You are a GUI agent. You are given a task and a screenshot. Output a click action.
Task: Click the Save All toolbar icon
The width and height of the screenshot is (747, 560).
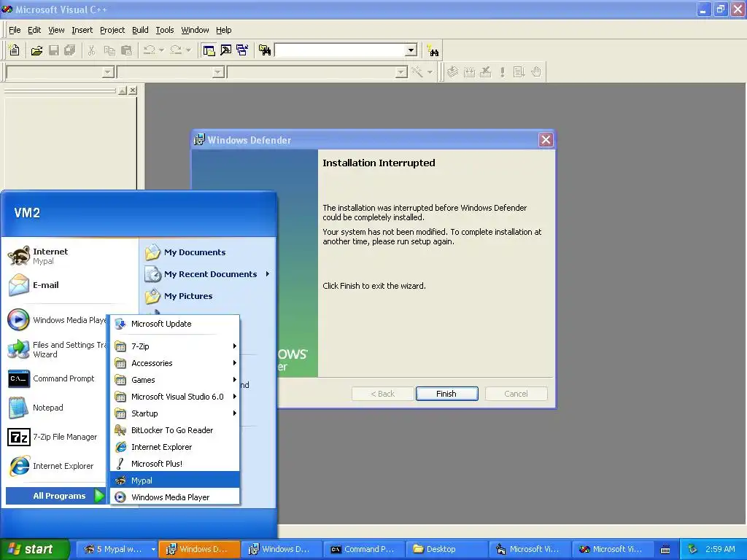70,50
